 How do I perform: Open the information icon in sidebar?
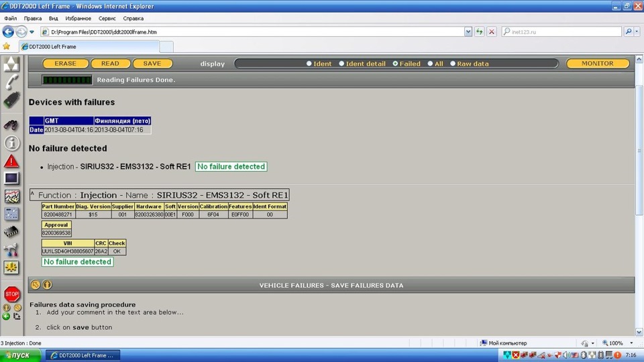coord(11,143)
